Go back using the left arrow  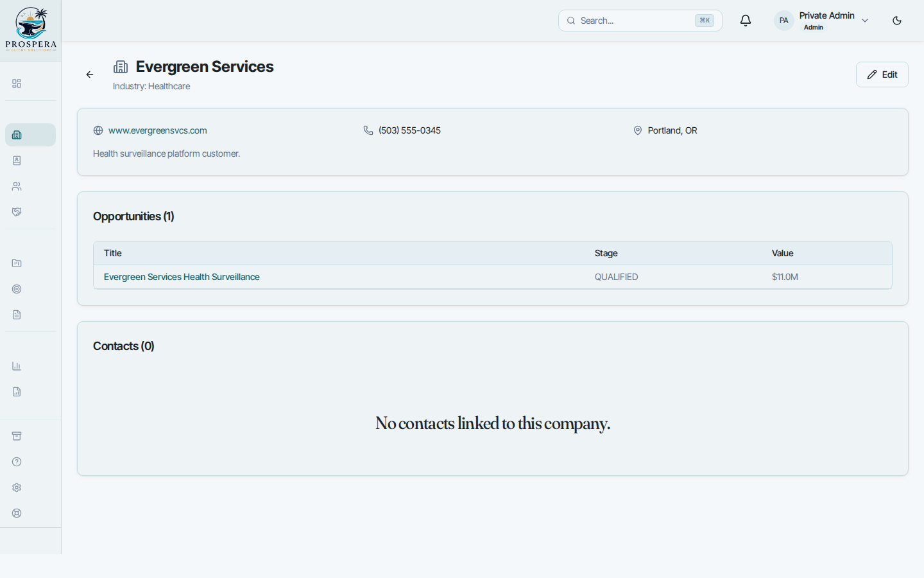[x=90, y=74]
